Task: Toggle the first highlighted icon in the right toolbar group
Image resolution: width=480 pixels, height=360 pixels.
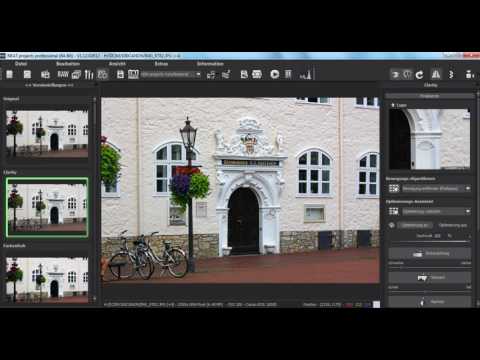Action: click(x=396, y=75)
